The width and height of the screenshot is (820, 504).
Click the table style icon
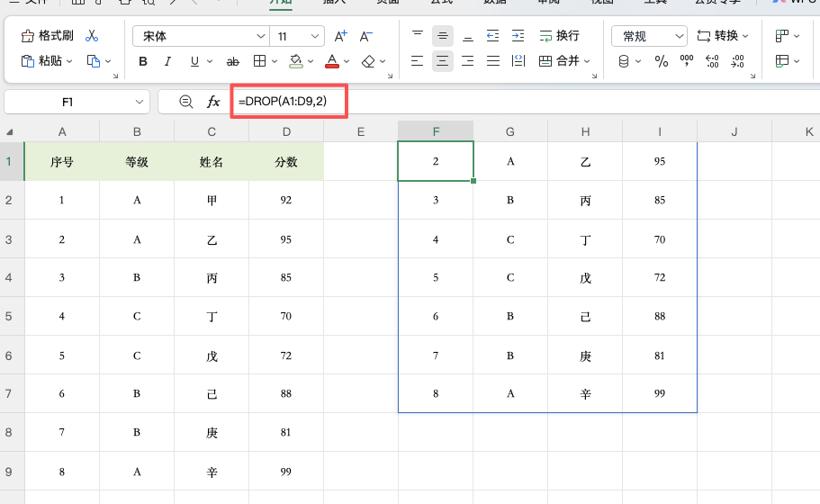[782, 61]
